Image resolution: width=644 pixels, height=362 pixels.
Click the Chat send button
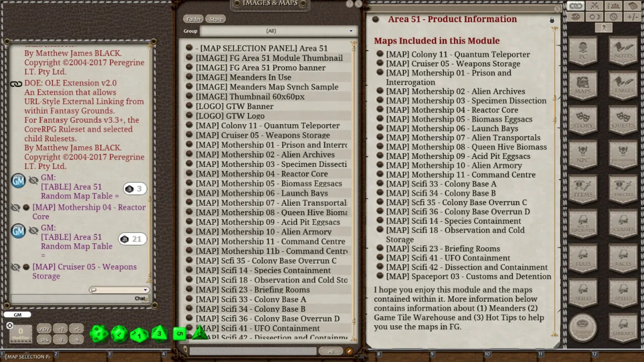(140, 299)
